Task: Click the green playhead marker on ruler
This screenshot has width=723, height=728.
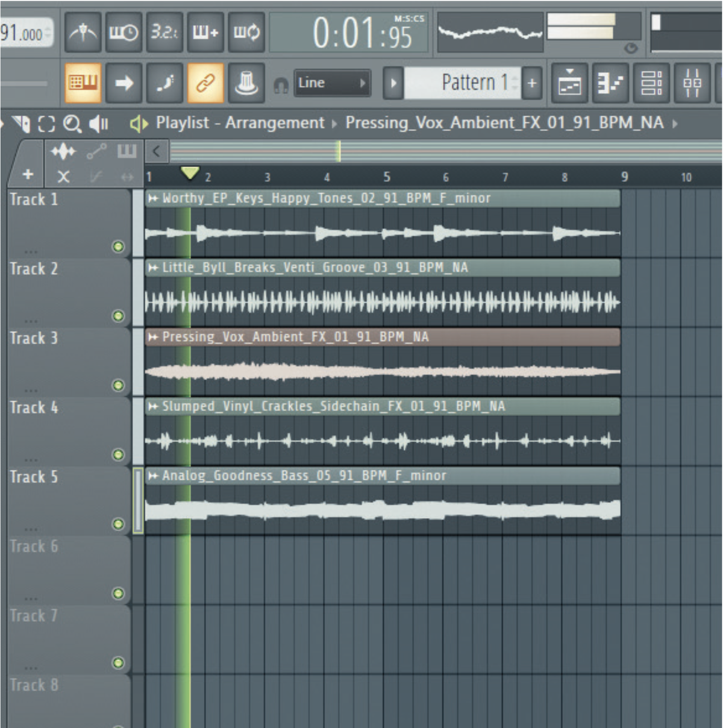Action: pos(190,174)
